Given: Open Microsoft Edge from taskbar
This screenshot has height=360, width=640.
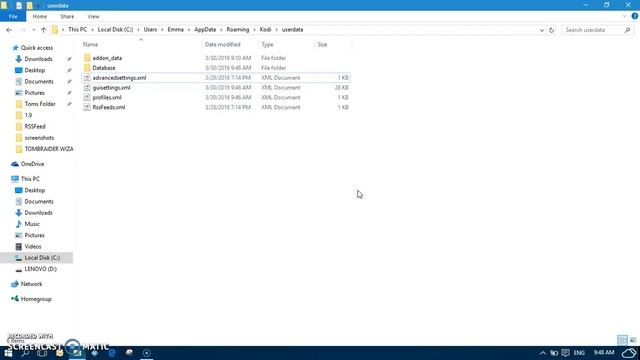Looking at the screenshot, I should tap(112, 353).
